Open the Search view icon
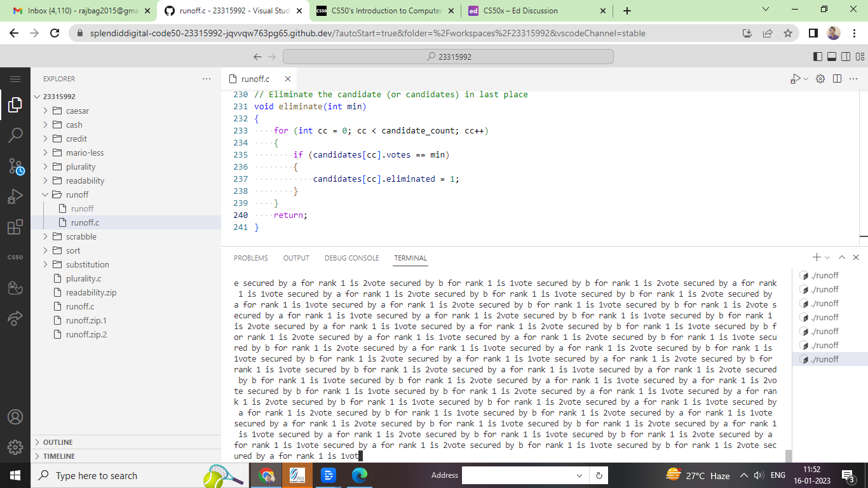 tap(15, 135)
